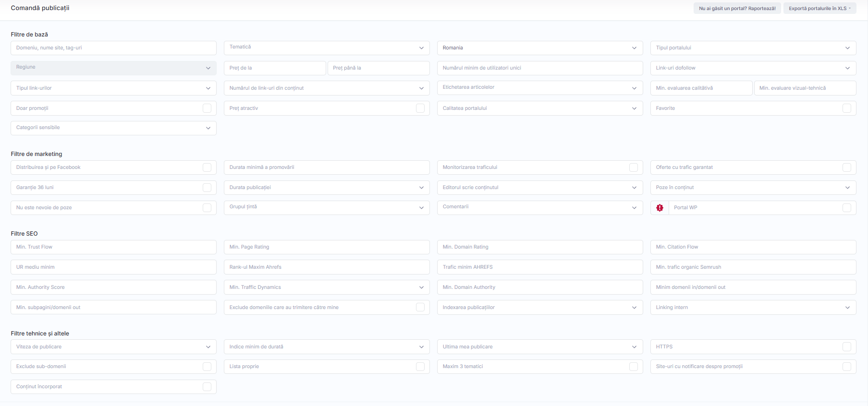
Task: Click Min. trafic organic Semrush field
Action: (753, 267)
